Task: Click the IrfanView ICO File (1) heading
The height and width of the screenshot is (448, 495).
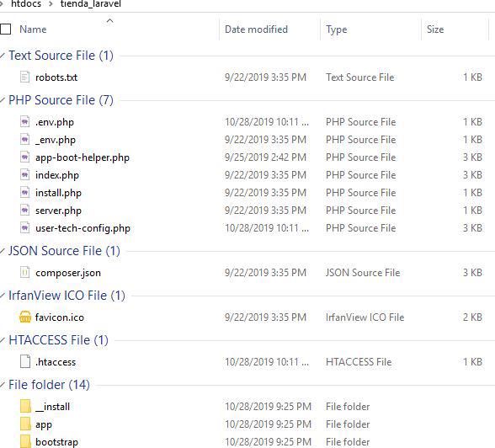Action: click(67, 296)
